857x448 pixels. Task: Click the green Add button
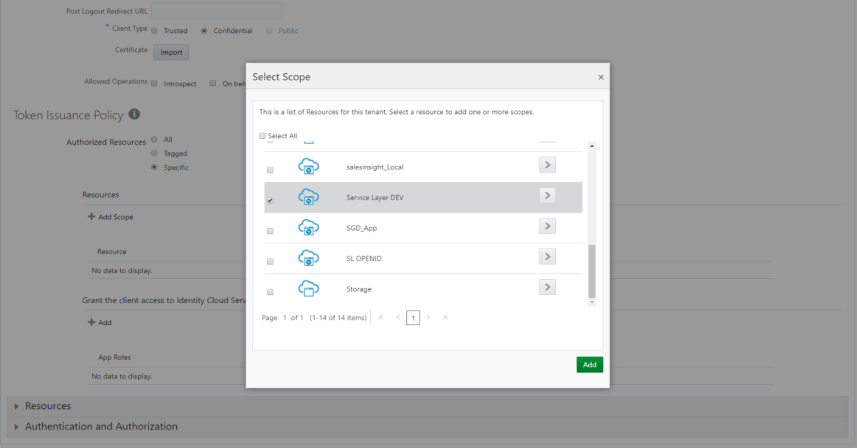[x=589, y=364]
